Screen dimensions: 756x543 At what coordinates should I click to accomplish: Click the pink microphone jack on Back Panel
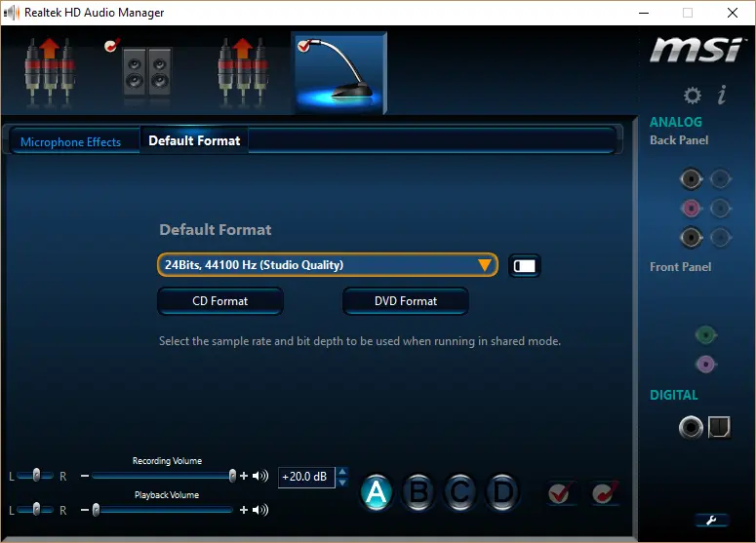[x=691, y=209]
